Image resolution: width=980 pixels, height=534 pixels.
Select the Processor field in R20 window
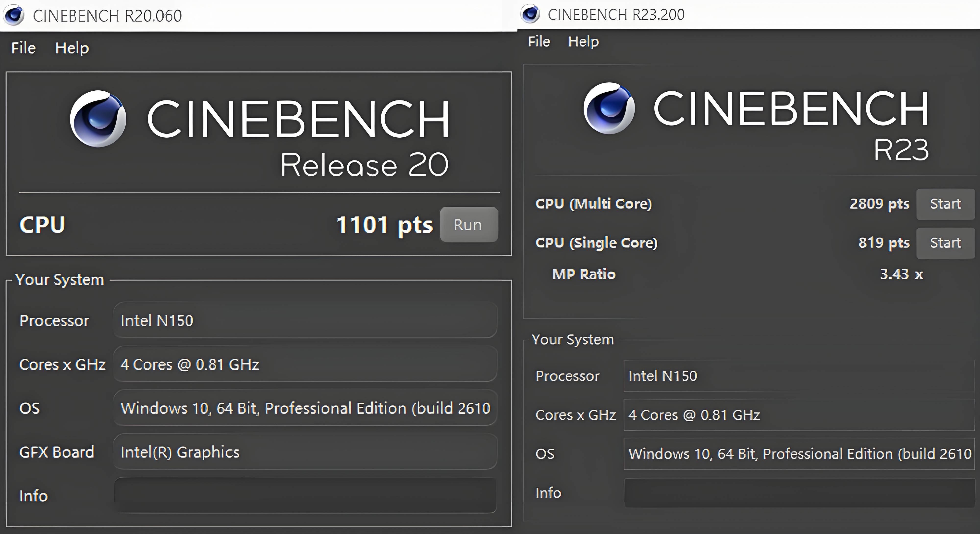305,320
